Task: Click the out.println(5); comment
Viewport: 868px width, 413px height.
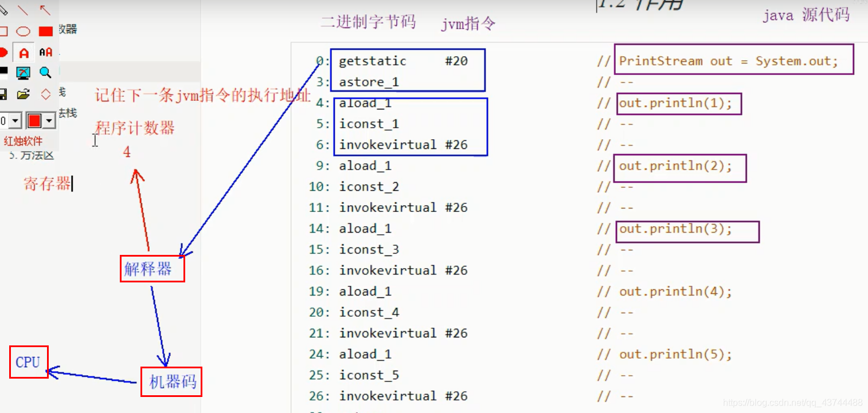Action: [x=676, y=355]
